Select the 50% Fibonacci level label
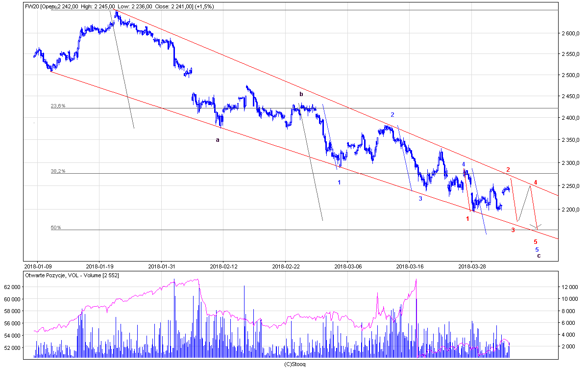The height and width of the screenshot is (368, 588). (56, 228)
